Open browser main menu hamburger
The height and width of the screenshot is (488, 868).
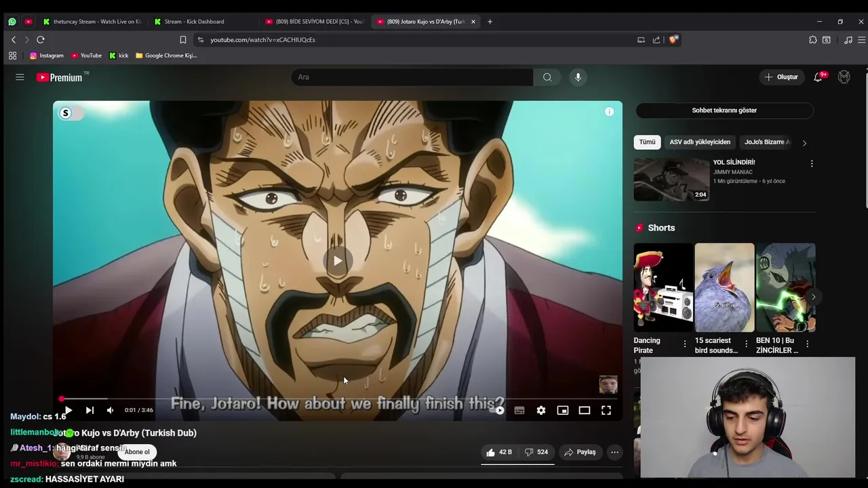pyautogui.click(x=861, y=40)
